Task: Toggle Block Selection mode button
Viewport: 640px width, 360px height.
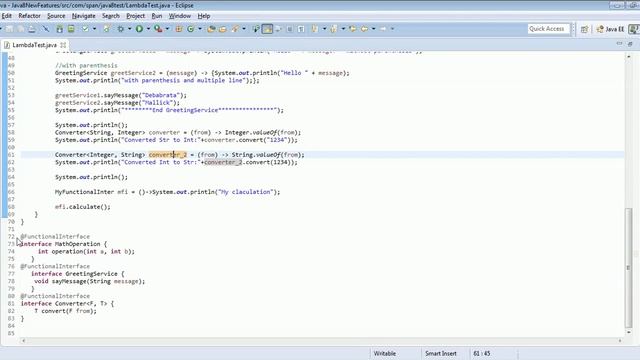Action: 289,29
